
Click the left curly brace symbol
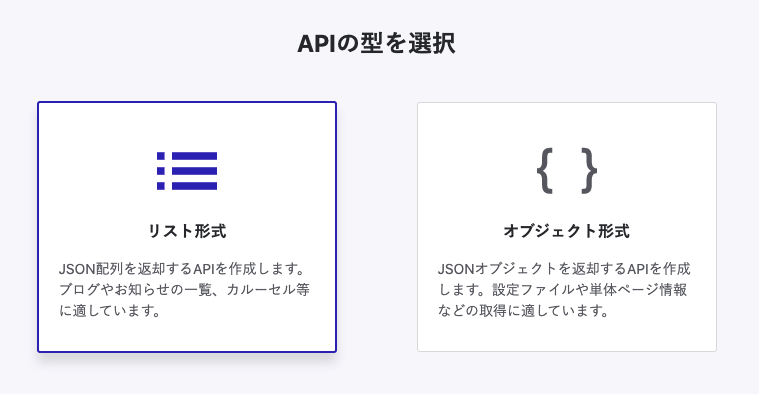545,171
